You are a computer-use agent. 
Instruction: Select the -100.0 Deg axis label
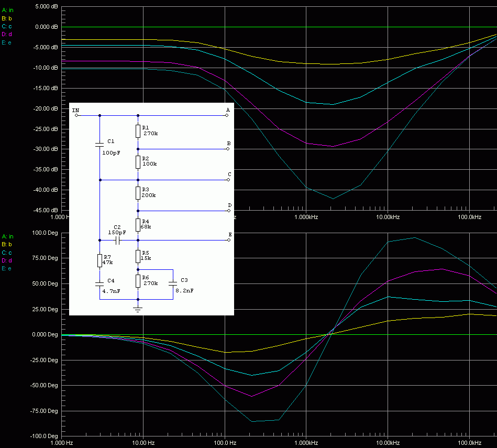pos(44,436)
